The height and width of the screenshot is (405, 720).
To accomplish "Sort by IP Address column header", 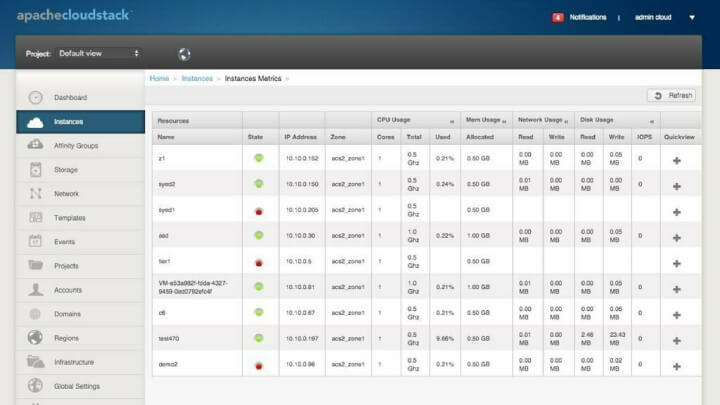I will 300,137.
